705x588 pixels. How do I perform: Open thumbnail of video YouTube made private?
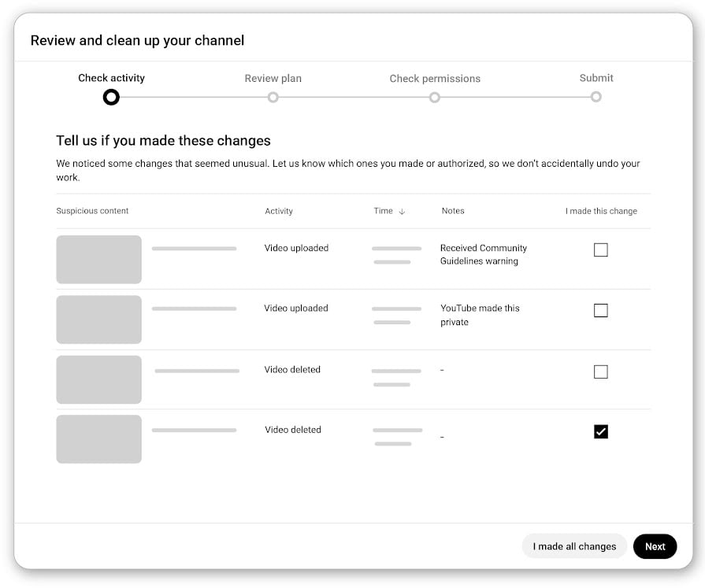click(x=99, y=320)
